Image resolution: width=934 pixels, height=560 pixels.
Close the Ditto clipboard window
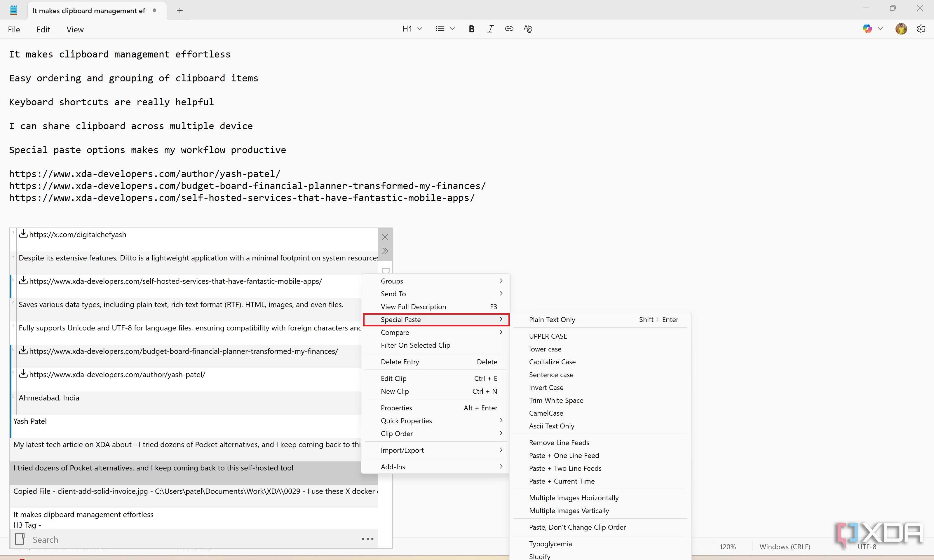point(385,237)
